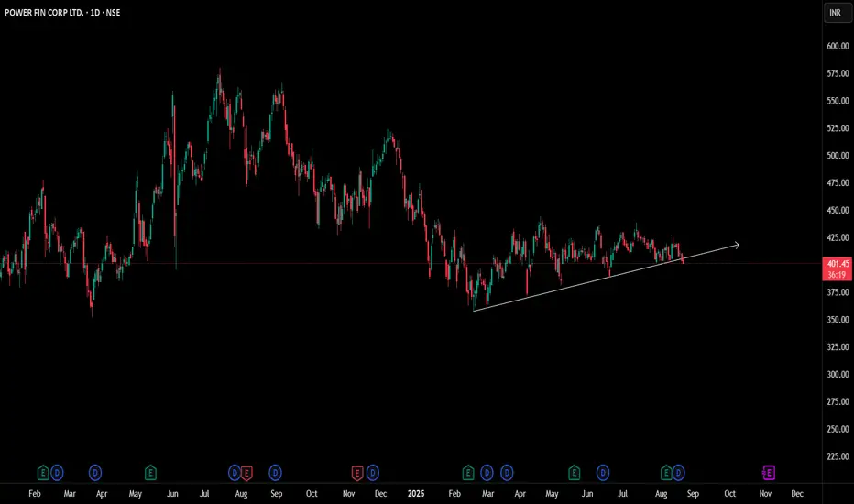Open the green earnings marker between May and Jun 2025
The height and width of the screenshot is (504, 854).
(574, 473)
